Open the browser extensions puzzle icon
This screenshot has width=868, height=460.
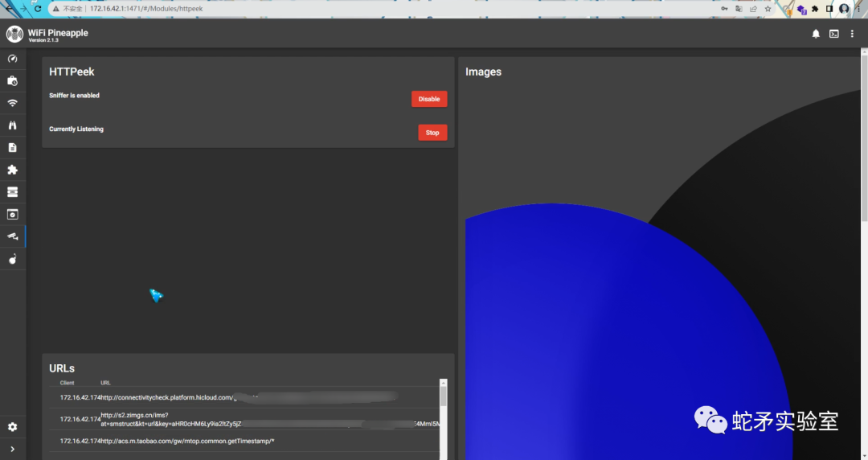[x=815, y=9]
